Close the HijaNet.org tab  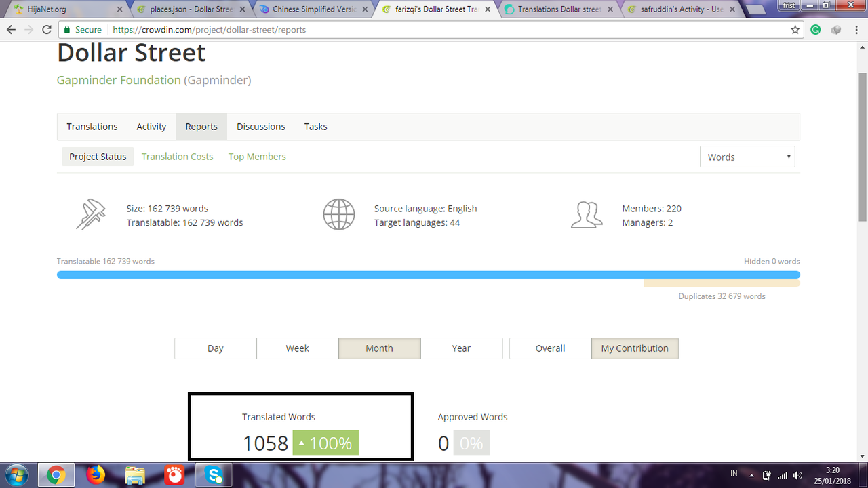click(120, 9)
